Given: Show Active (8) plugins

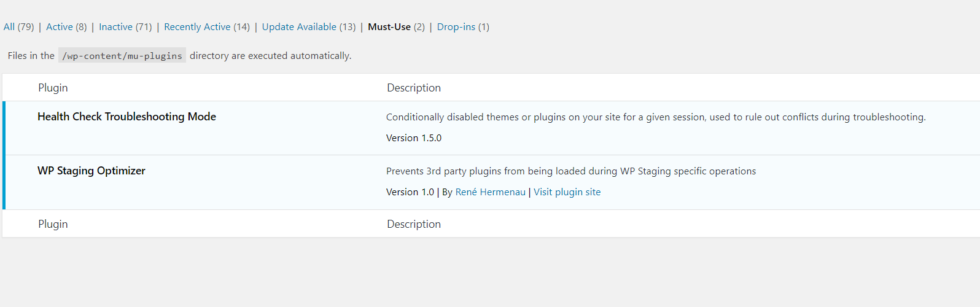Looking at the screenshot, I should click(66, 27).
